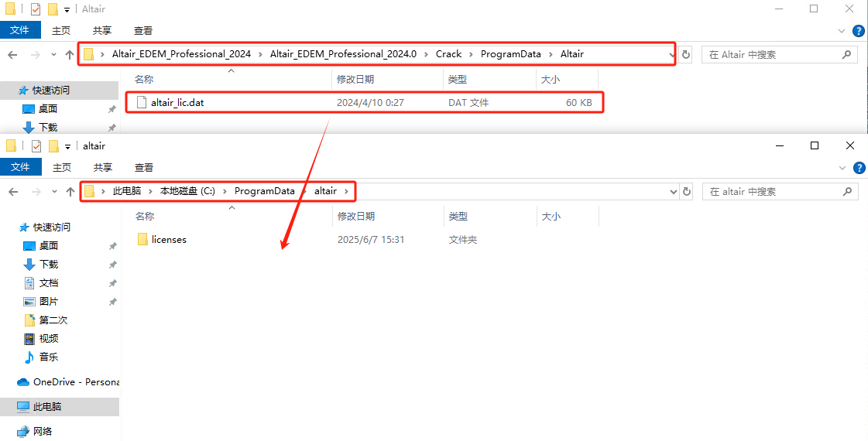Click Crack breadcrumb segment
This screenshot has width=868, height=441.
coord(448,54)
